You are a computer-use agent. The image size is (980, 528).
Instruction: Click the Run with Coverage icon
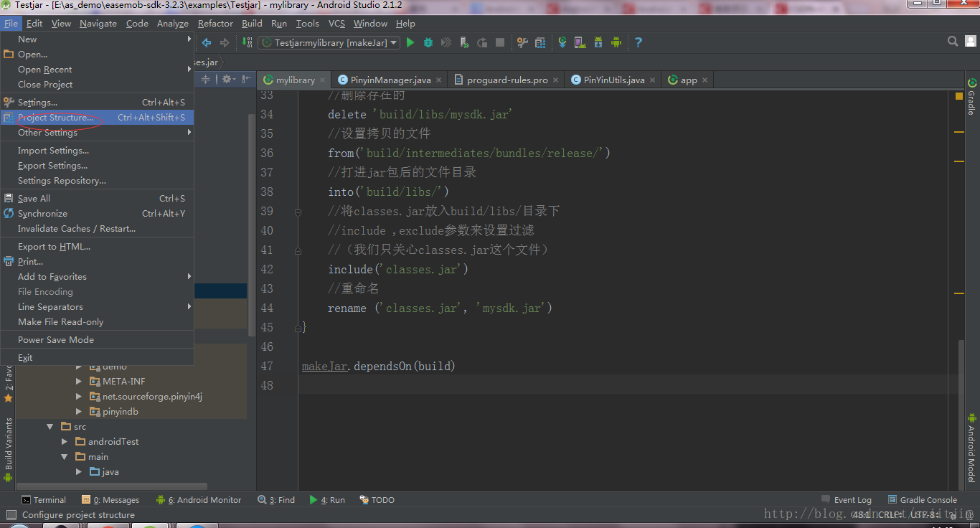point(446,42)
